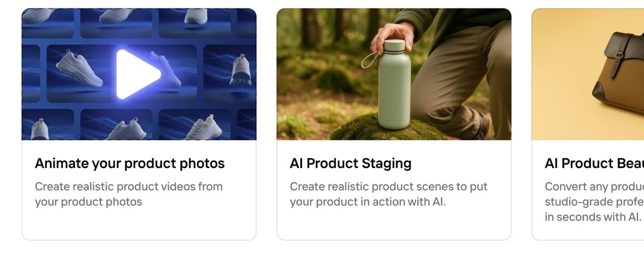Click 'Create realistic product videos' description text
Screen dimensions: 644x268
(128, 194)
